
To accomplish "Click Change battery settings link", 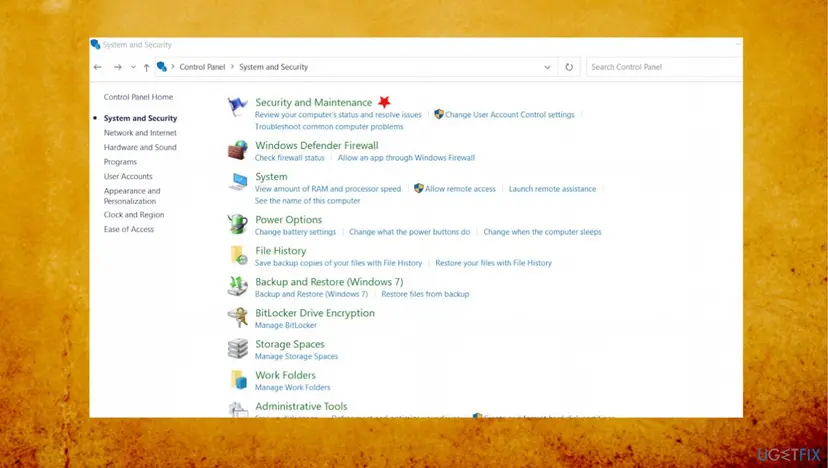I will pos(295,232).
